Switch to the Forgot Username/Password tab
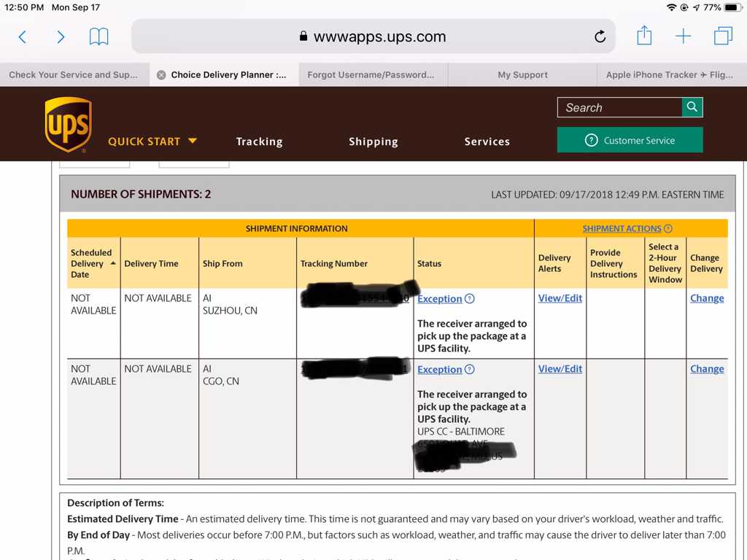747x560 pixels. pos(373,75)
